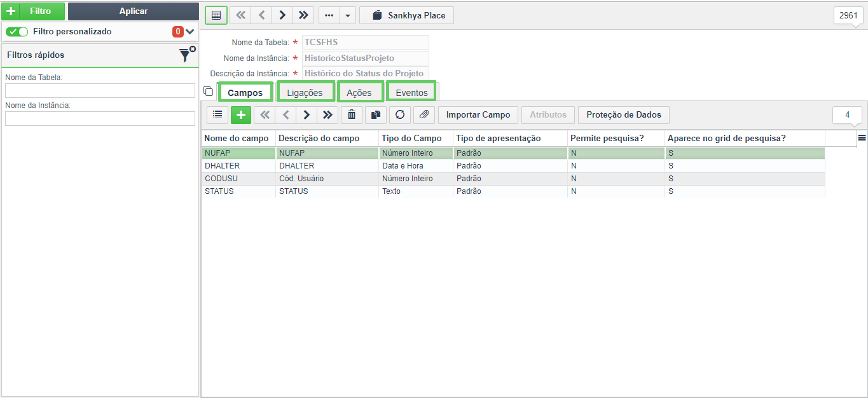This screenshot has width=868, height=398.
Task: Switch to the Ligações tab
Action: click(x=305, y=93)
